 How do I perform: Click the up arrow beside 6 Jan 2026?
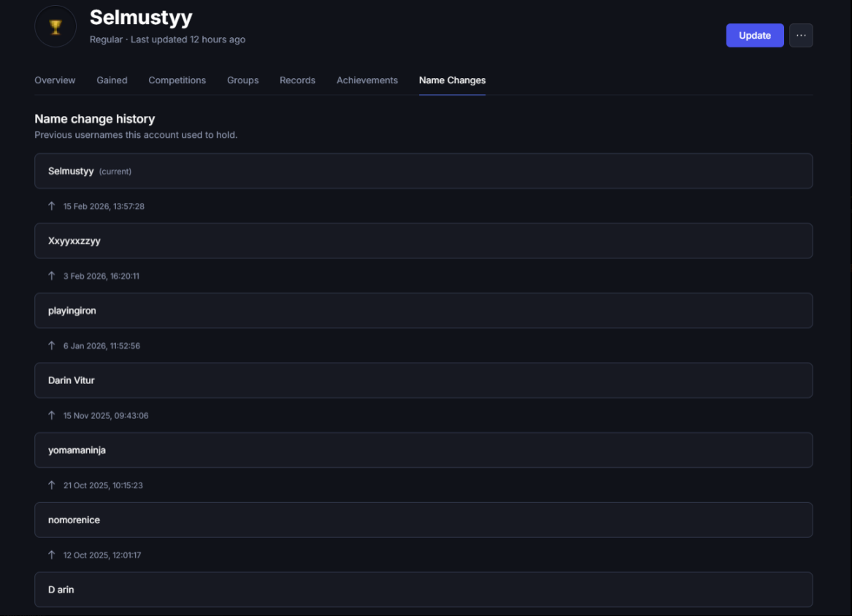52,345
